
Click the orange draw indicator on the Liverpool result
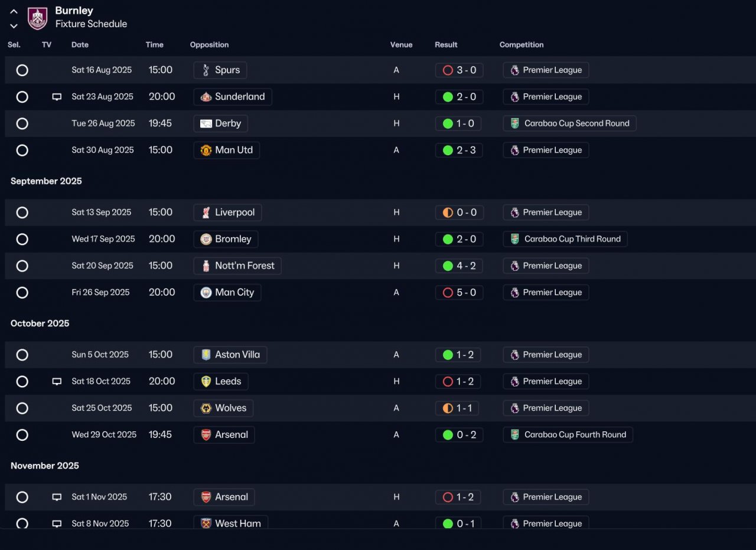click(x=448, y=212)
